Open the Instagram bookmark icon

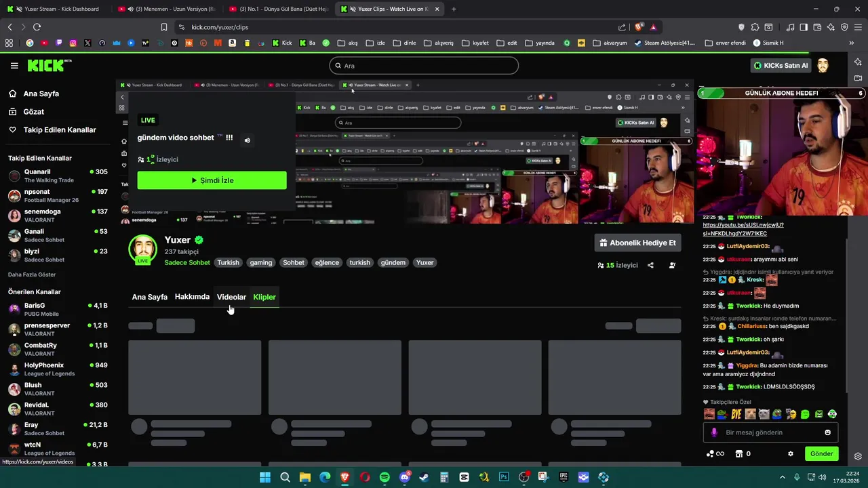pos(73,43)
